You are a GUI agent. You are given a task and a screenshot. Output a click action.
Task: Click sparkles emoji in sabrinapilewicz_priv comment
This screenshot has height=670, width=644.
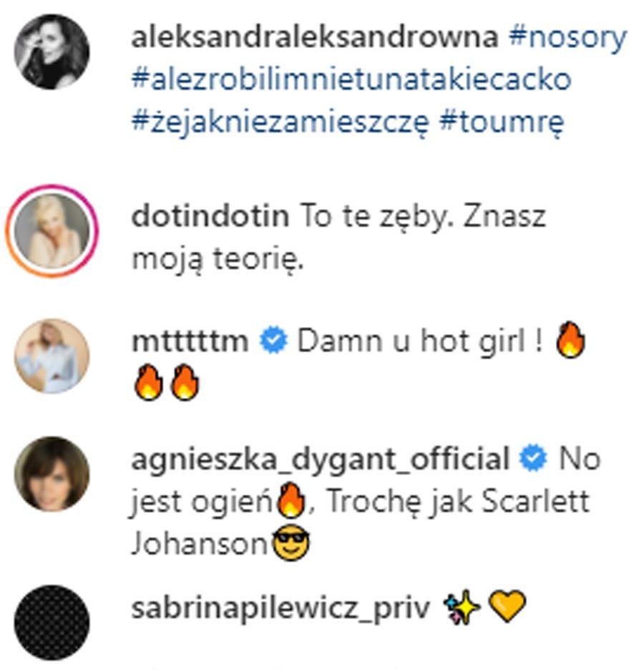click(x=462, y=607)
